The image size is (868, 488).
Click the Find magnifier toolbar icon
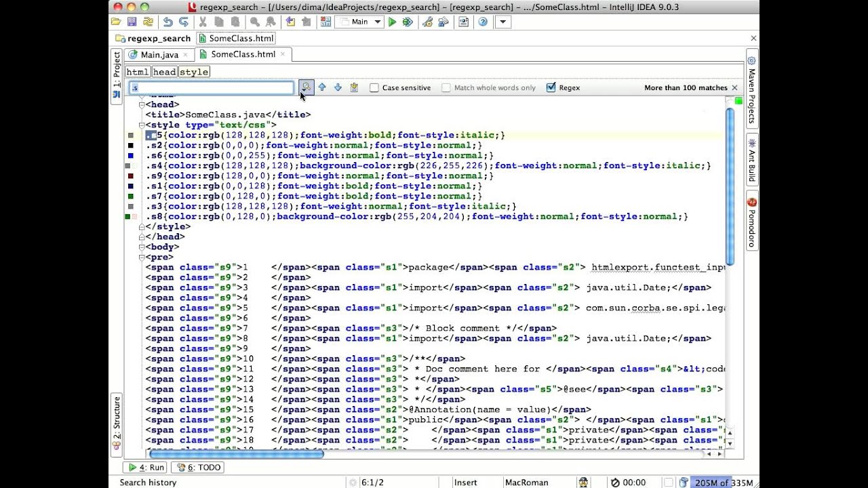[x=254, y=22]
